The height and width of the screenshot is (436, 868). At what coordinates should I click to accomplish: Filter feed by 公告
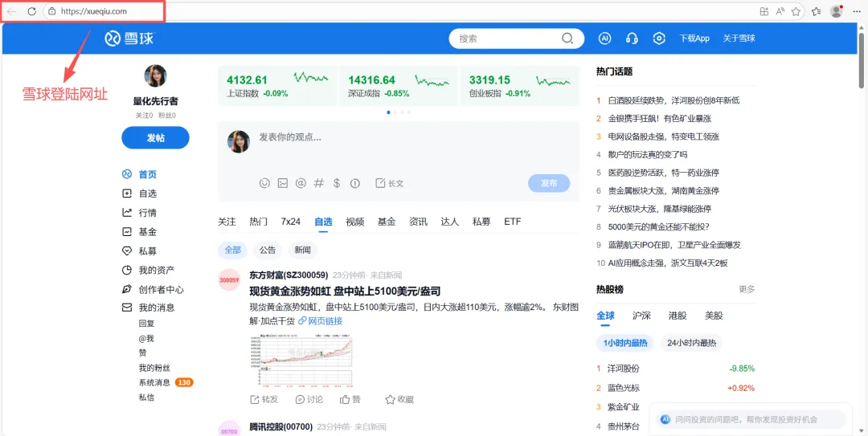[x=268, y=250]
